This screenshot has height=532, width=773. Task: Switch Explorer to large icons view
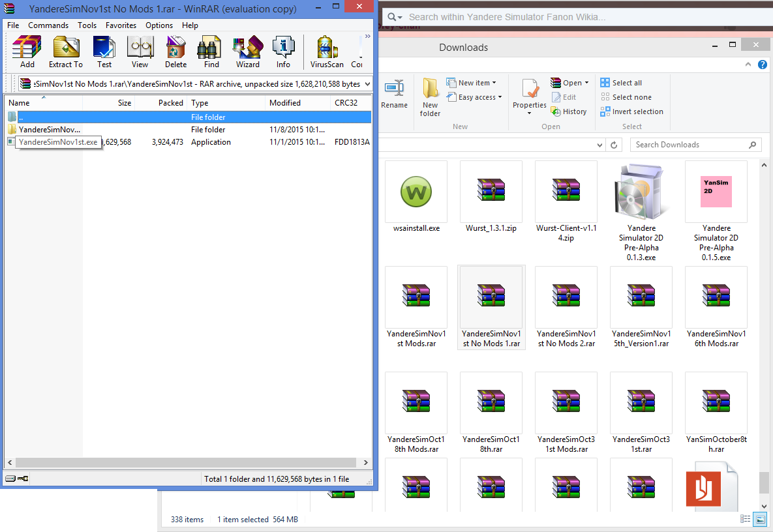(x=760, y=519)
